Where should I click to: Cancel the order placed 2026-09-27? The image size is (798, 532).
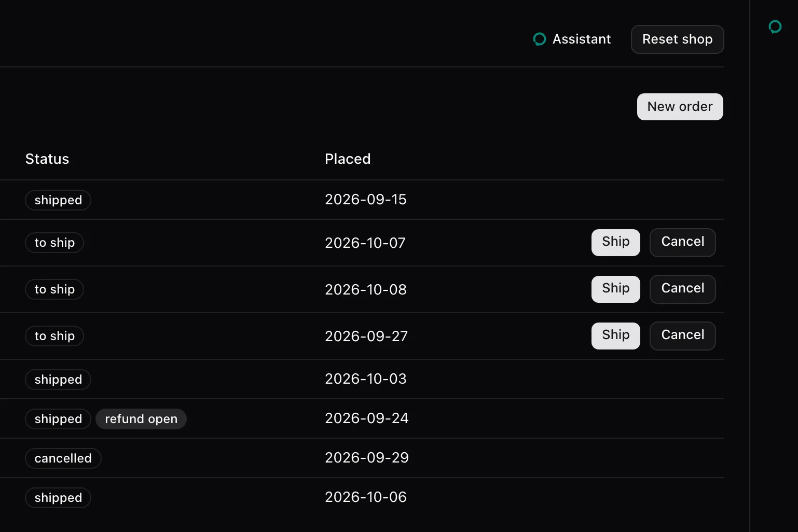click(x=683, y=336)
